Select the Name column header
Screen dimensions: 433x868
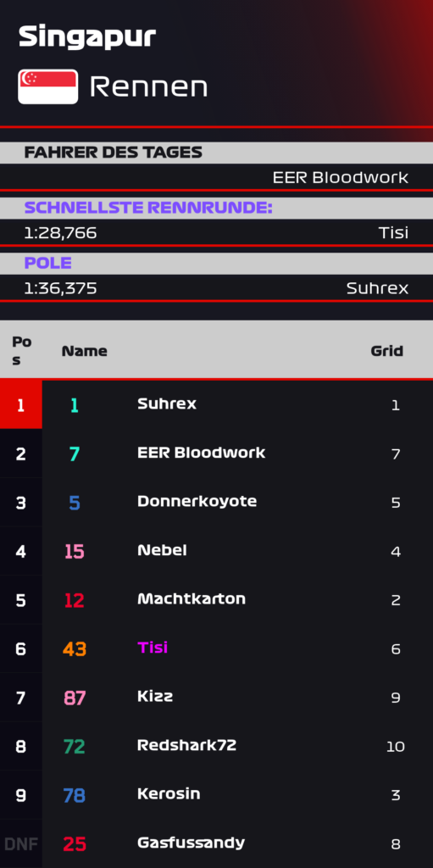(x=84, y=351)
